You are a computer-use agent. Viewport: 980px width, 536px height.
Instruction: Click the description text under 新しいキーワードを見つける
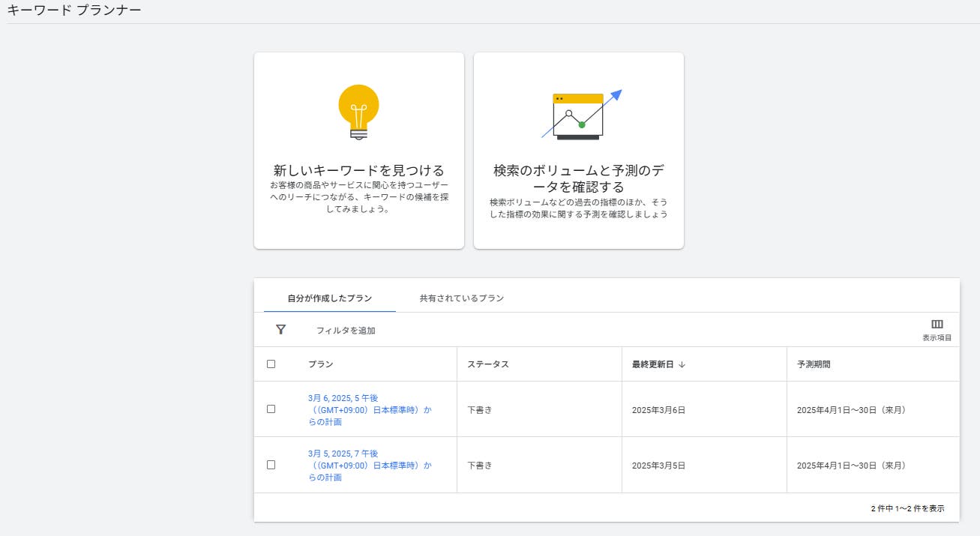click(x=359, y=197)
